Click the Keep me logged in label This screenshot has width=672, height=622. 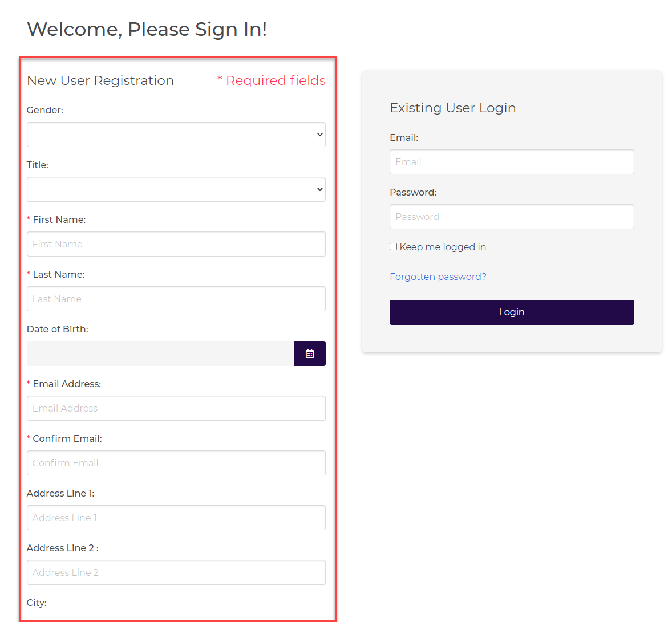click(443, 247)
